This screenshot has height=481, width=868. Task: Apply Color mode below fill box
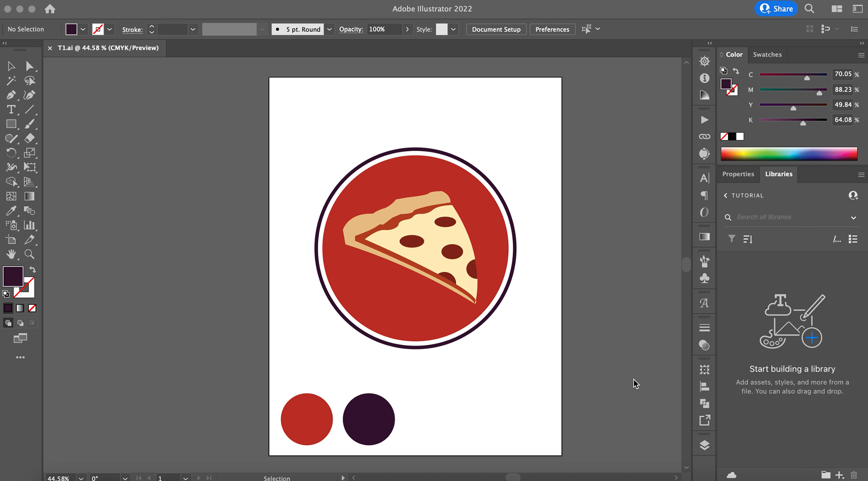8,308
